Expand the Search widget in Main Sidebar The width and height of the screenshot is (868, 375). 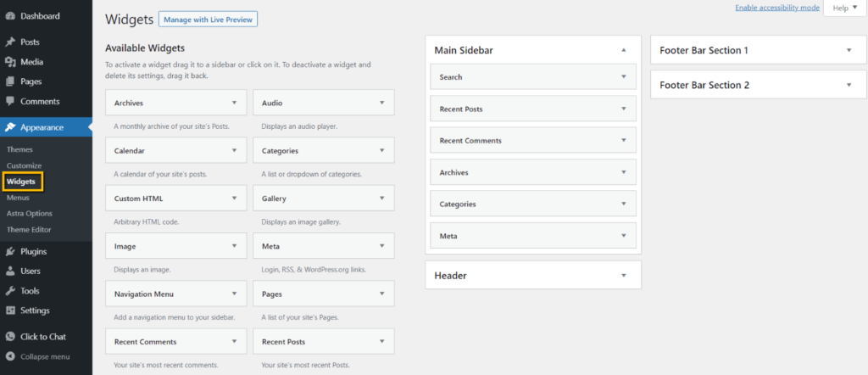tap(624, 77)
